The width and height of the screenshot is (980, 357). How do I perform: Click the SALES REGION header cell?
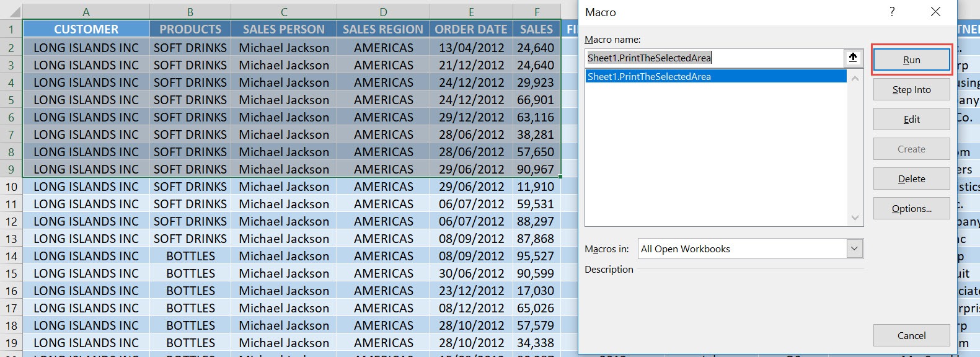(x=383, y=29)
